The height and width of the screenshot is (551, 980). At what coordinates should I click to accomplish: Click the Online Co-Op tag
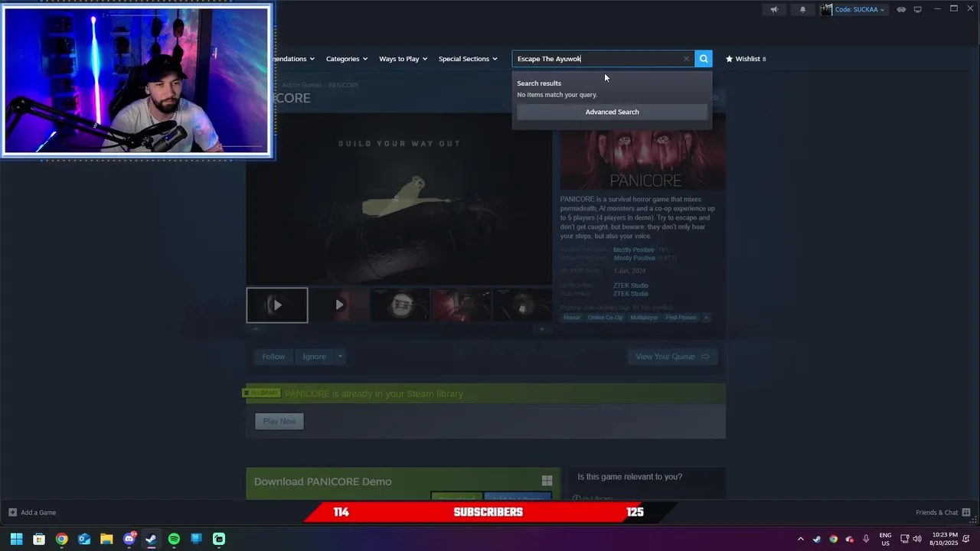(x=605, y=318)
